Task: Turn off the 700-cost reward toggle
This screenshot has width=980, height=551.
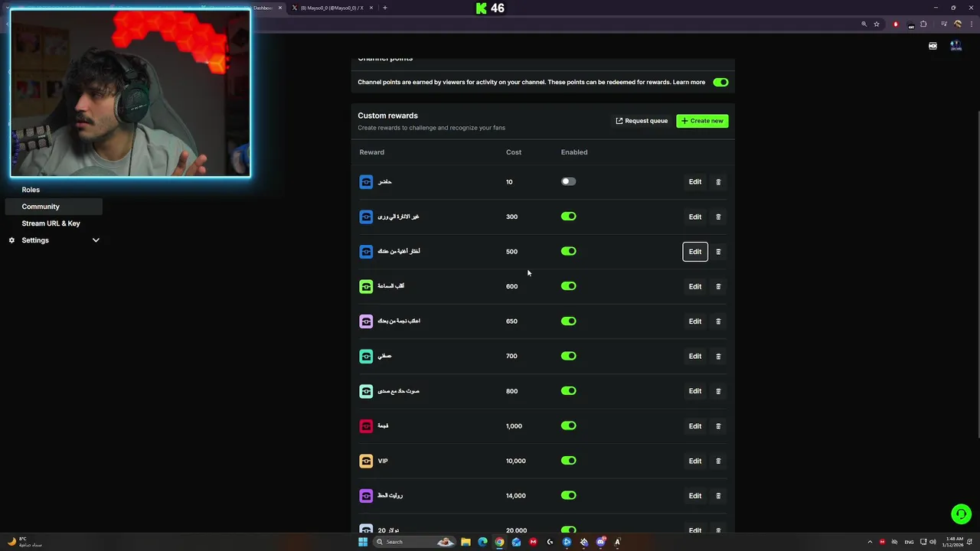Action: click(x=568, y=356)
